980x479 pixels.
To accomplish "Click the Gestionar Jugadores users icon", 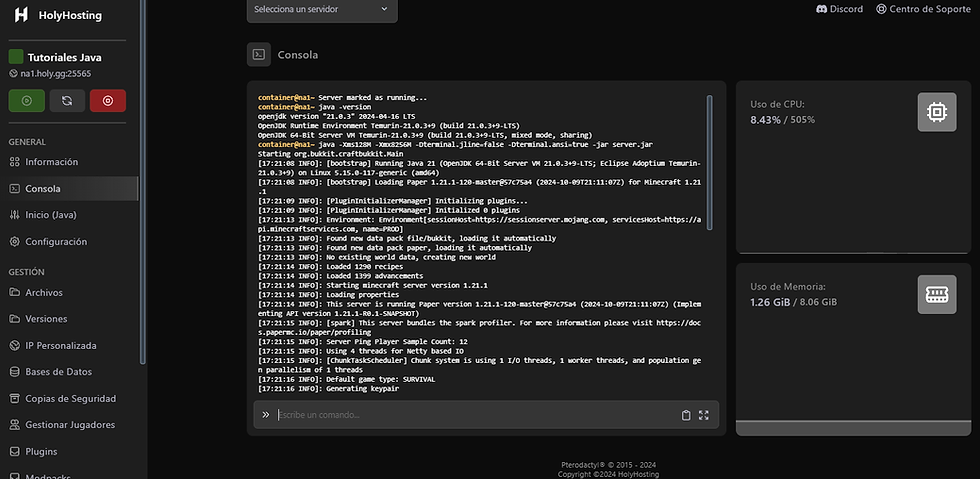I will (x=14, y=425).
